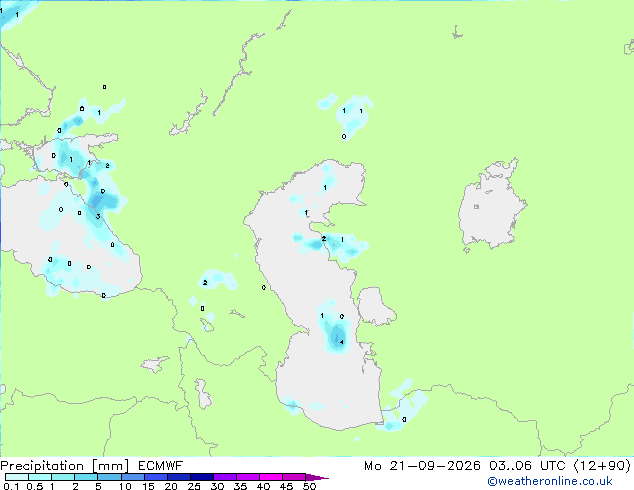634x490 pixels.
Task: Select the 0.1 mm lightest legend swatch
Action: [x=17, y=477]
